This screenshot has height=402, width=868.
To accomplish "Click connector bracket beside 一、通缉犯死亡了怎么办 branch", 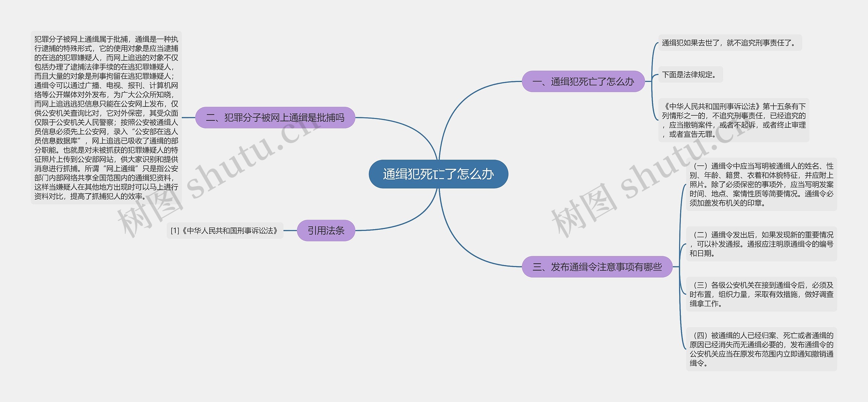I will pyautogui.click(x=652, y=81).
